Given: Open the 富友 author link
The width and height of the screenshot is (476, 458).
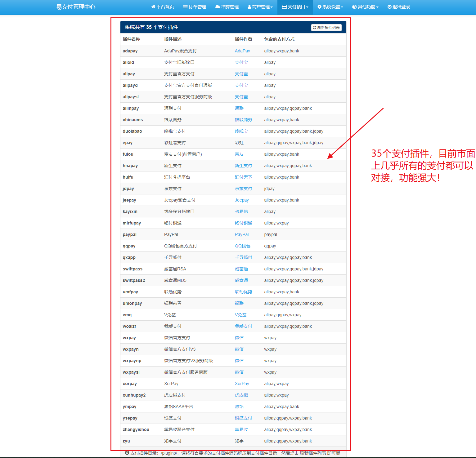Looking at the screenshot, I should [x=239, y=154].
